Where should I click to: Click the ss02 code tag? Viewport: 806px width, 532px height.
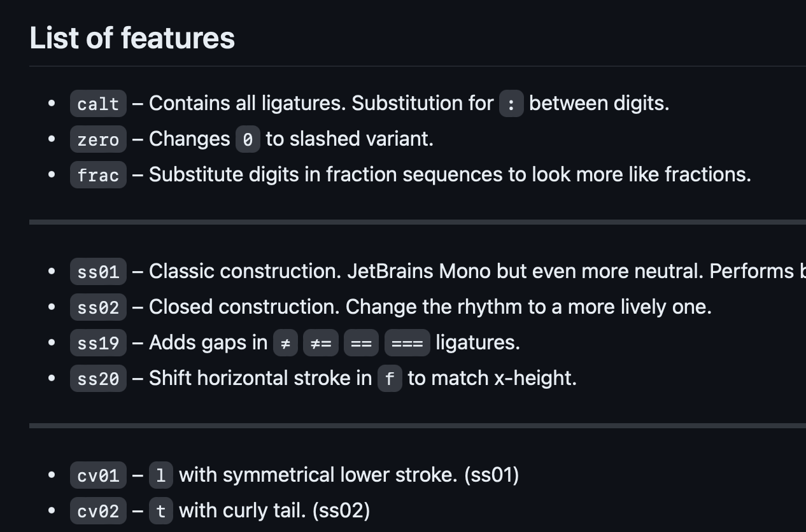tap(98, 307)
